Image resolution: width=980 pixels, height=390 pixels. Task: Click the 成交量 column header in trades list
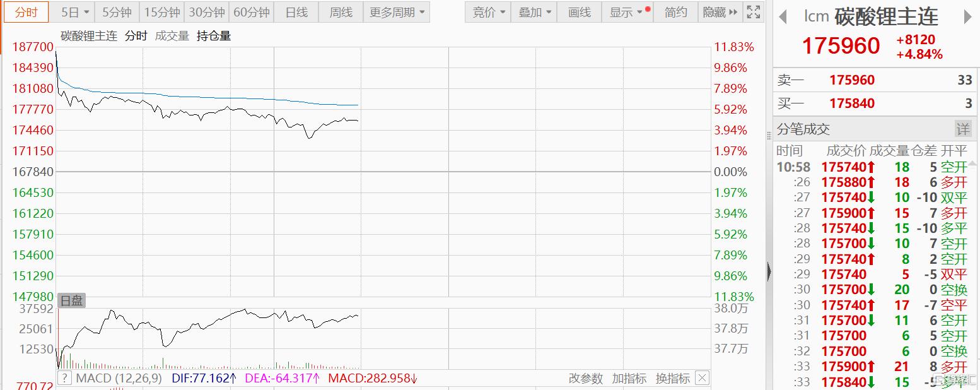[889, 151]
